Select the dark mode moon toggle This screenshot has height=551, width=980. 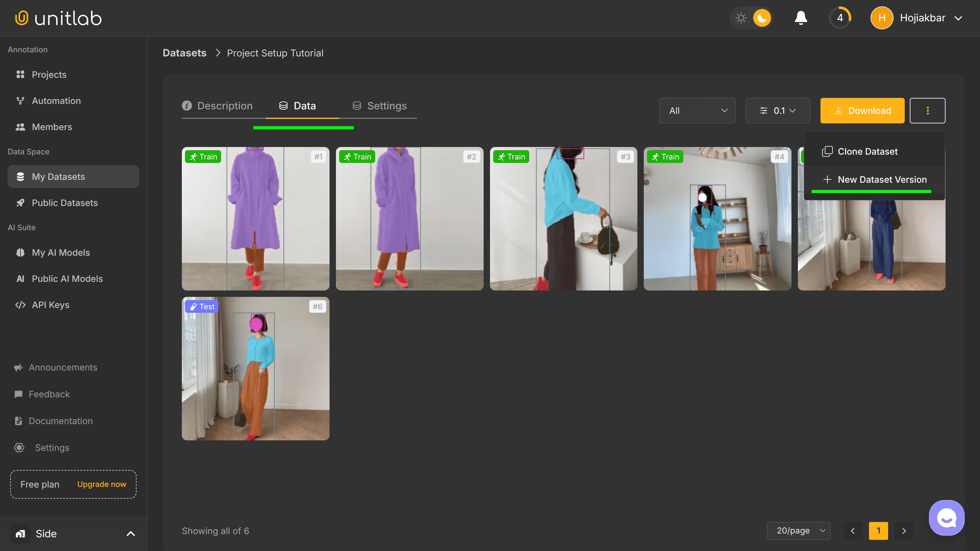point(761,18)
